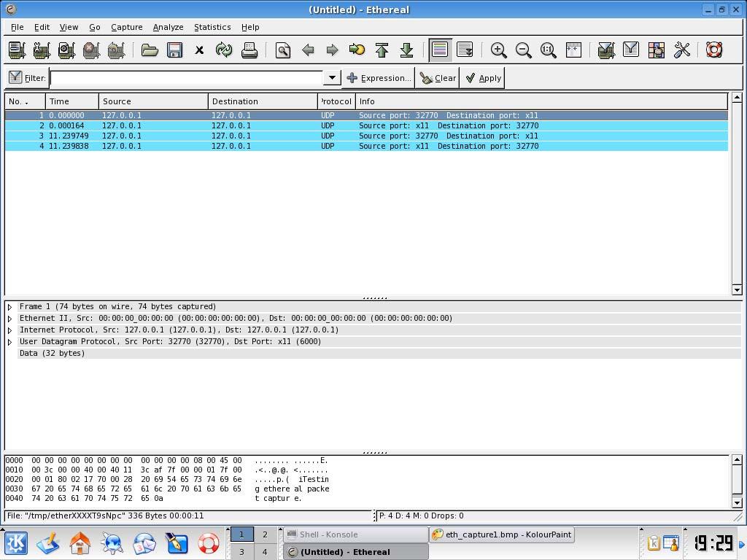This screenshot has height=560, width=747.
Task: Open the Analyze menu
Action: [x=169, y=27]
